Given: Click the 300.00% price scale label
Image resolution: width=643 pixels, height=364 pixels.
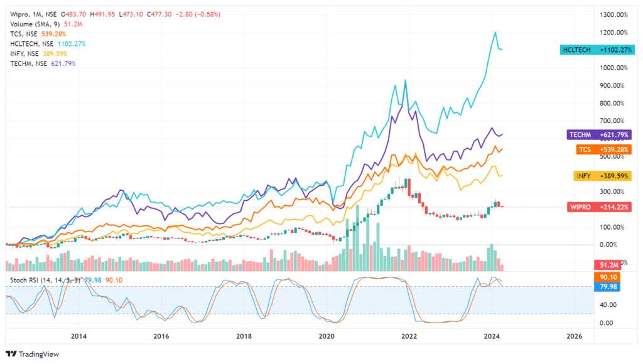Looking at the screenshot, I should pos(612,192).
